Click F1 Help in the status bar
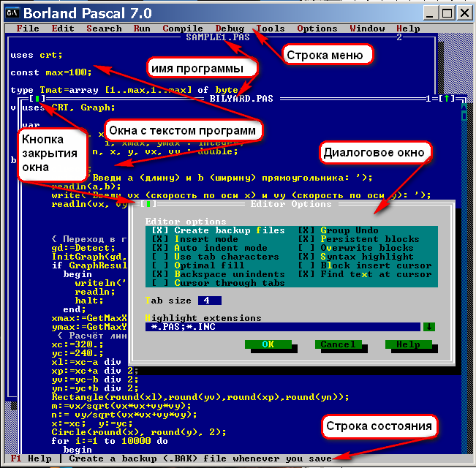Viewport: 476px width, 468px height. 31,458
